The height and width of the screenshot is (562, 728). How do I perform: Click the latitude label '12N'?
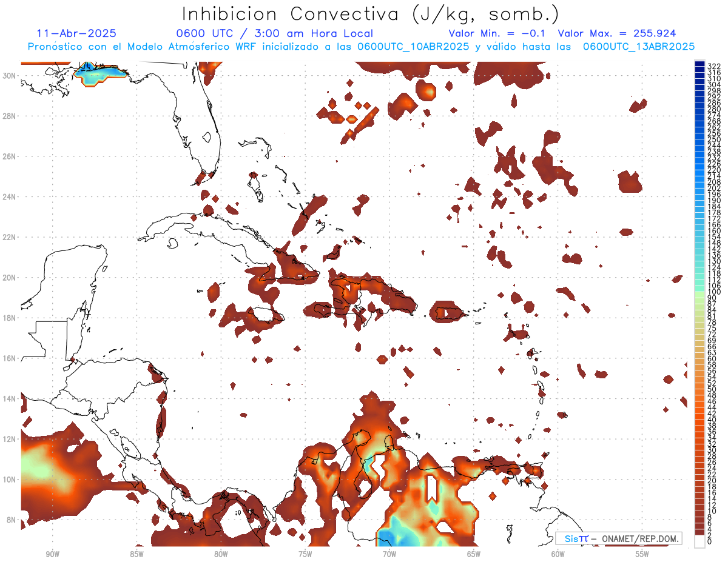(10, 439)
